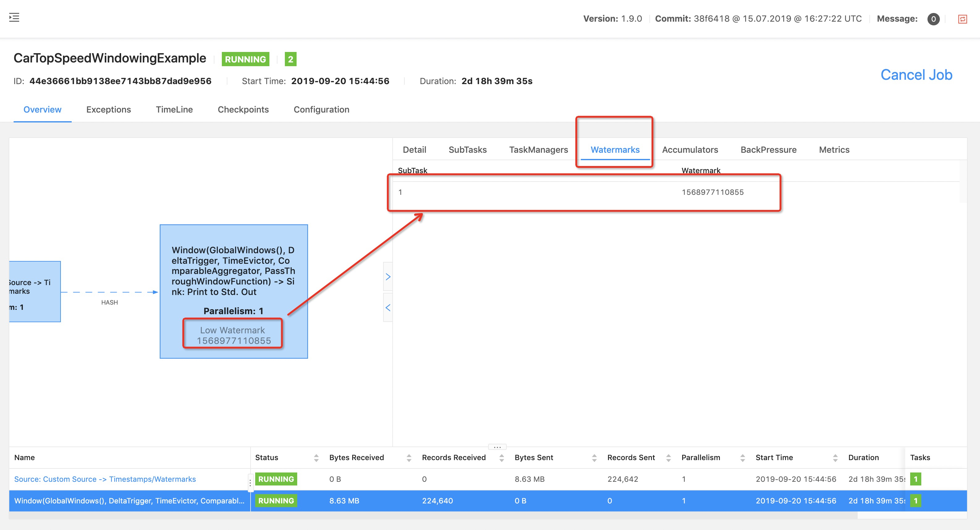The image size is (980, 530).
Task: Open the Exceptions tab
Action: pyautogui.click(x=108, y=110)
